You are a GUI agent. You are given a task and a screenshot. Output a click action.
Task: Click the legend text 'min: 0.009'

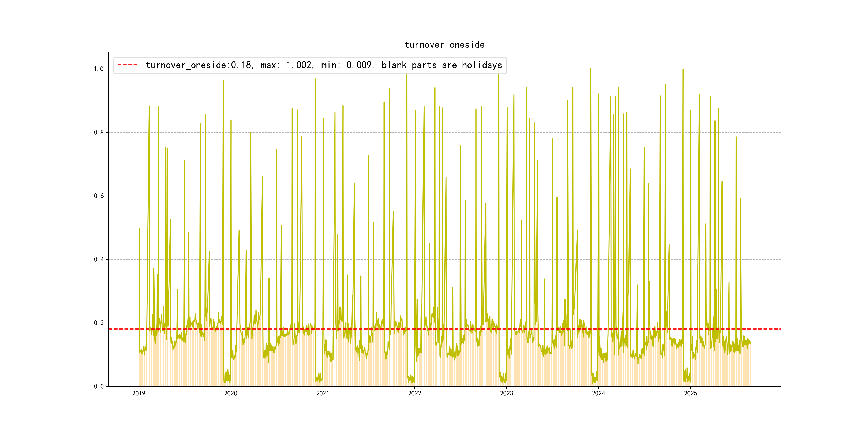tap(347, 65)
